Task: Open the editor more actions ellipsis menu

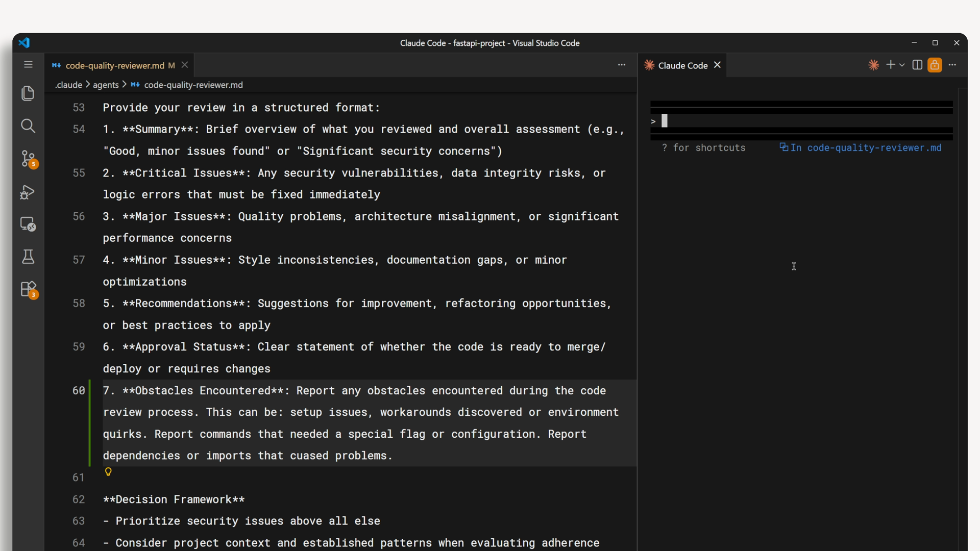Action: point(622,65)
